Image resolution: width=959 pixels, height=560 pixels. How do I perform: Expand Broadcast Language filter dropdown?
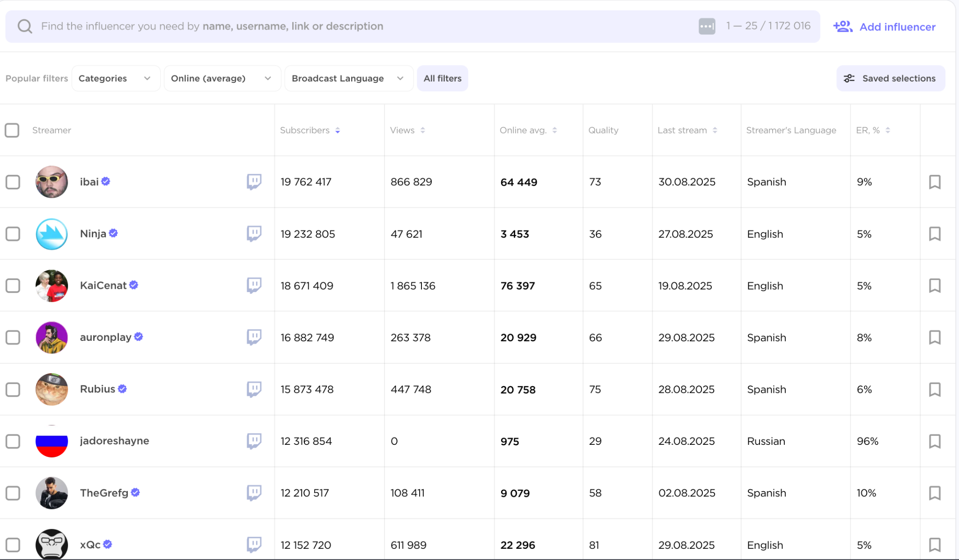tap(348, 78)
